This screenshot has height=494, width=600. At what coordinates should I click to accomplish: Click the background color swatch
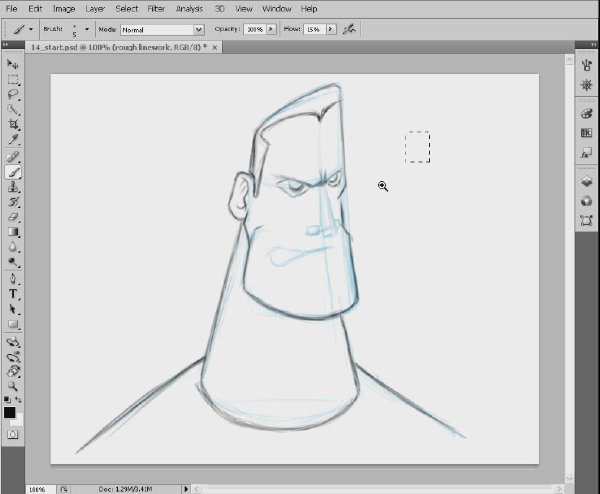tap(18, 421)
